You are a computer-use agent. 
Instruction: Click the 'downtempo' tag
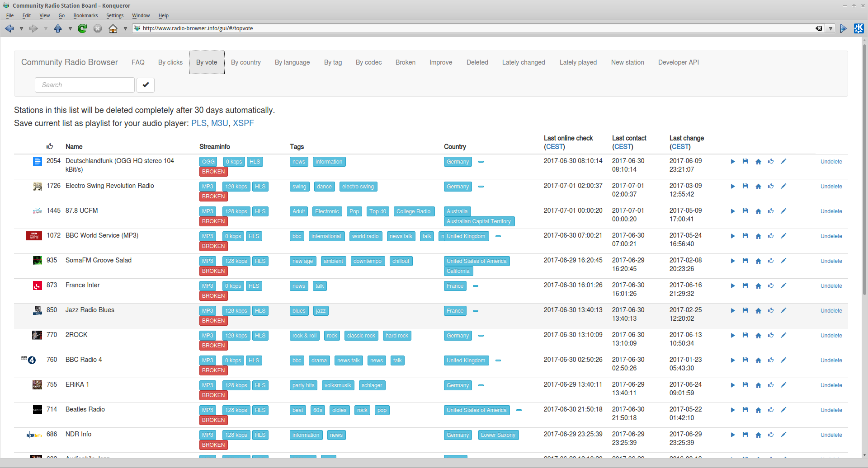368,261
